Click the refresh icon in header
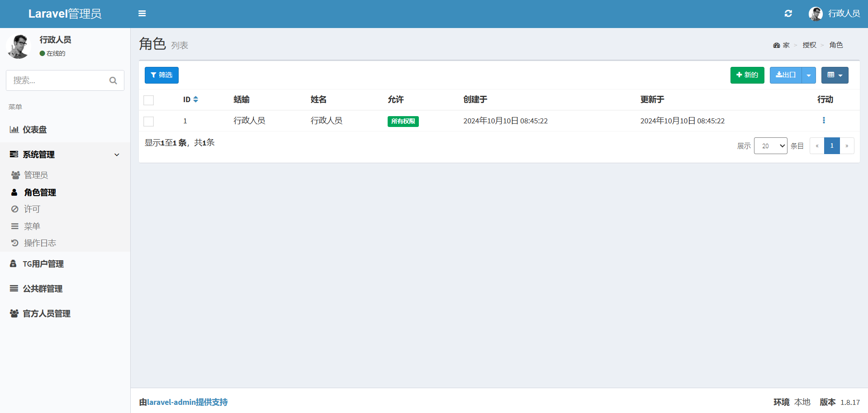 [788, 14]
